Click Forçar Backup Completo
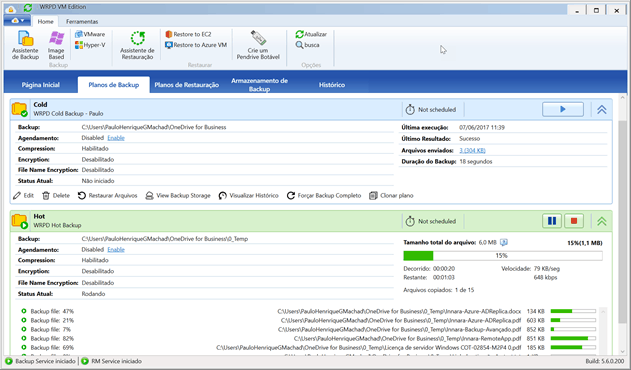The image size is (631, 370). [324, 196]
